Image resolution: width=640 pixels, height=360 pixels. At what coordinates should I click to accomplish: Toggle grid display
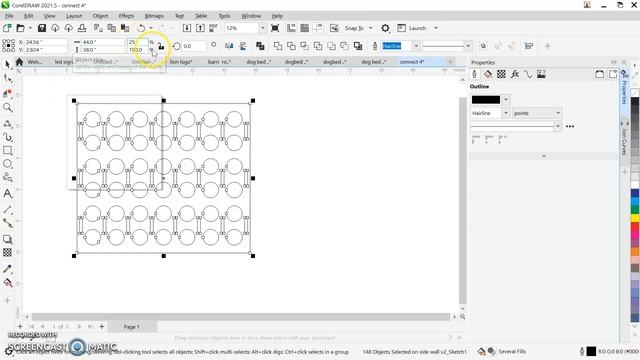(304, 28)
